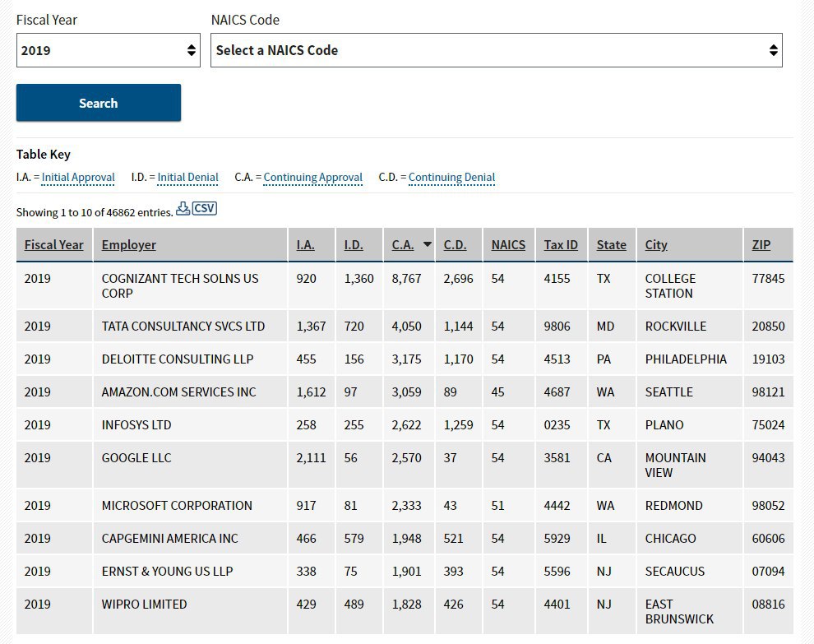Screen dimensions: 814x644
Task: Click the 2,111 initial approval value
Action: pos(311,457)
